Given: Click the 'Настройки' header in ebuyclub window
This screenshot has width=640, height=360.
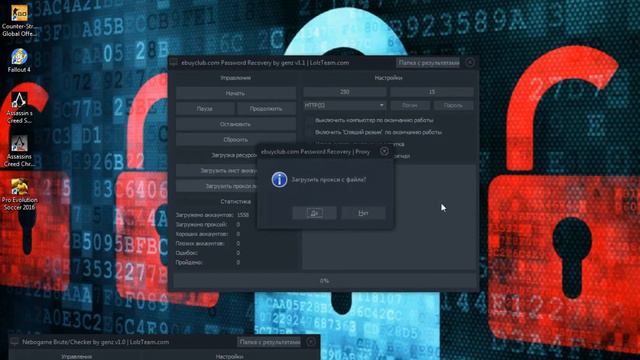Looking at the screenshot, I should coord(388,78).
